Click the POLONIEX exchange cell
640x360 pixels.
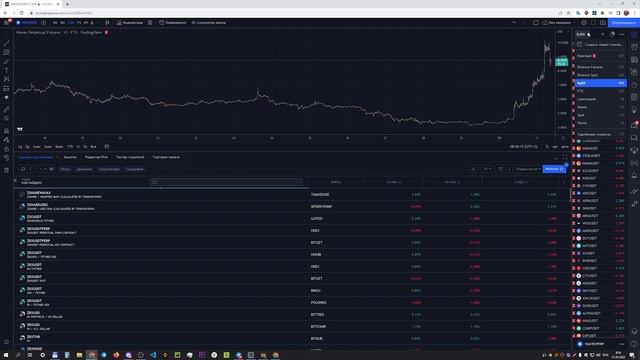[x=318, y=302]
